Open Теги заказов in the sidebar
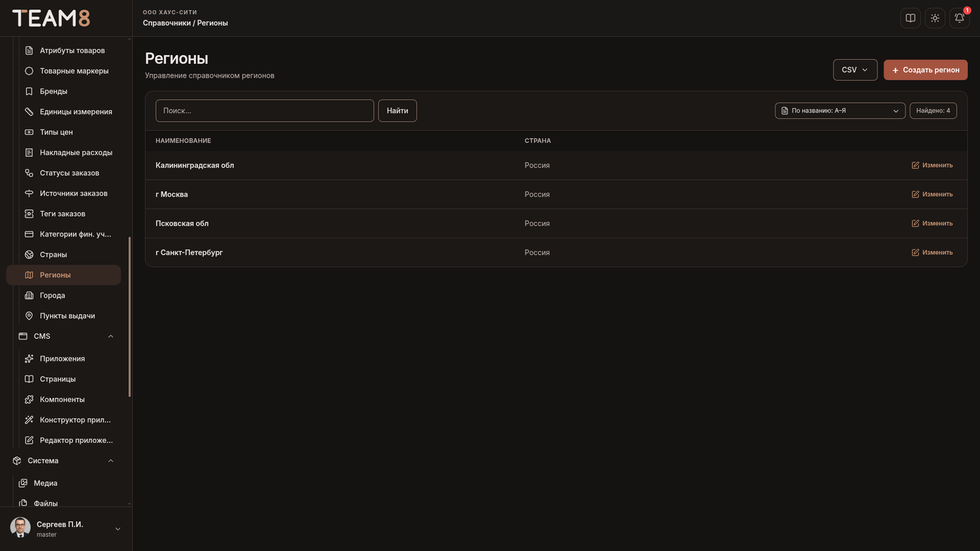980x551 pixels. click(63, 214)
